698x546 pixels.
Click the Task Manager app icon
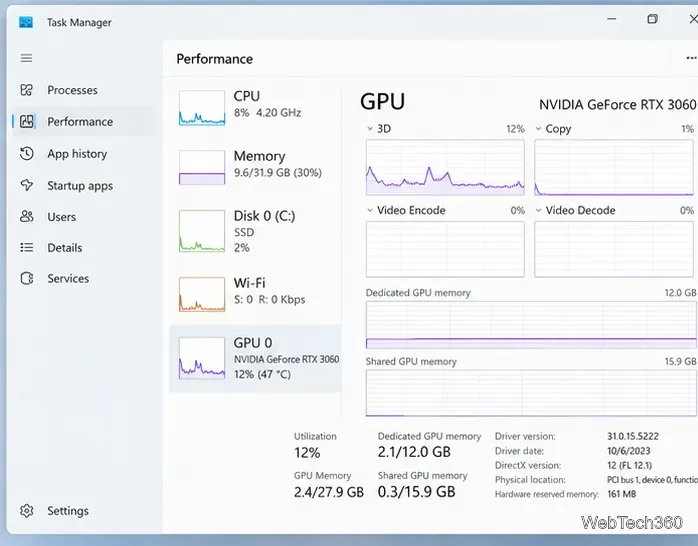coord(26,22)
